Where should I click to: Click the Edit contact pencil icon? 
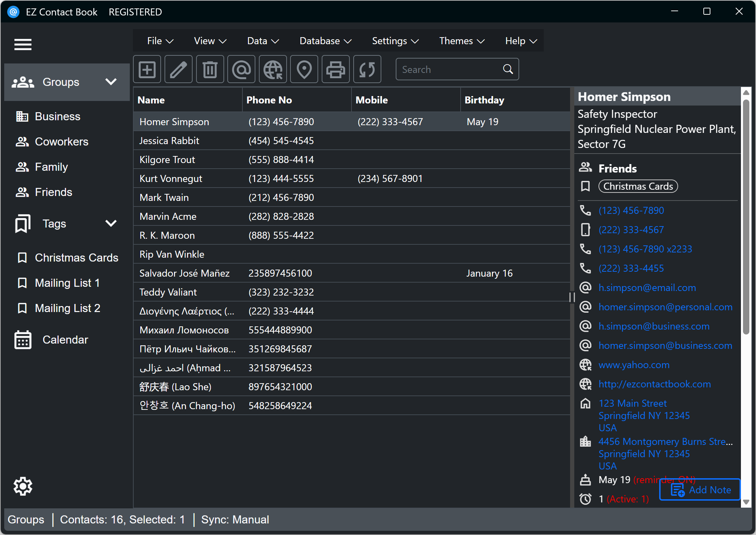(x=178, y=69)
